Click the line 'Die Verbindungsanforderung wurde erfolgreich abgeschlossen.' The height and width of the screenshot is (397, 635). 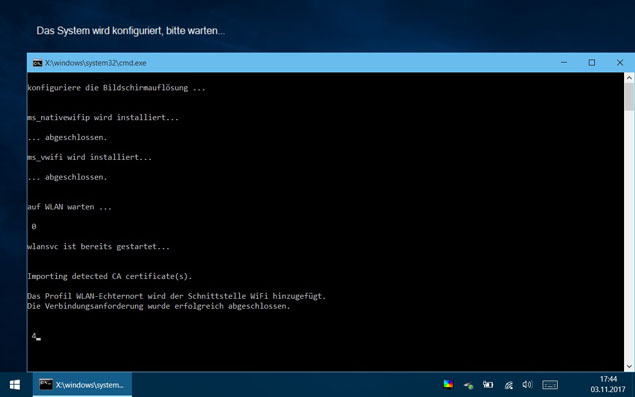point(159,306)
